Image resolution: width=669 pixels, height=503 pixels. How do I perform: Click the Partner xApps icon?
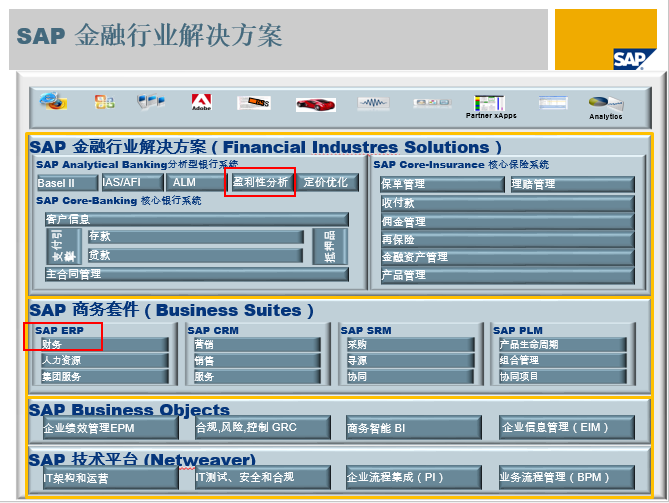tap(491, 107)
